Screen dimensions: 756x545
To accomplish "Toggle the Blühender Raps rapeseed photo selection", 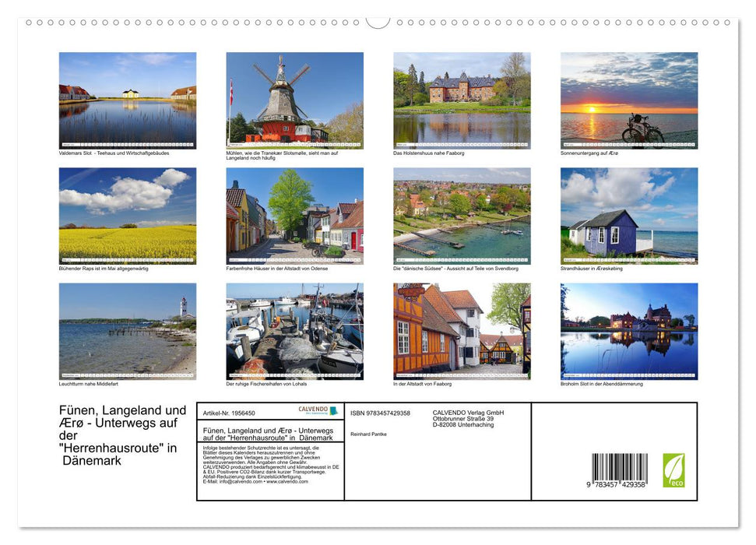I will coord(127,215).
